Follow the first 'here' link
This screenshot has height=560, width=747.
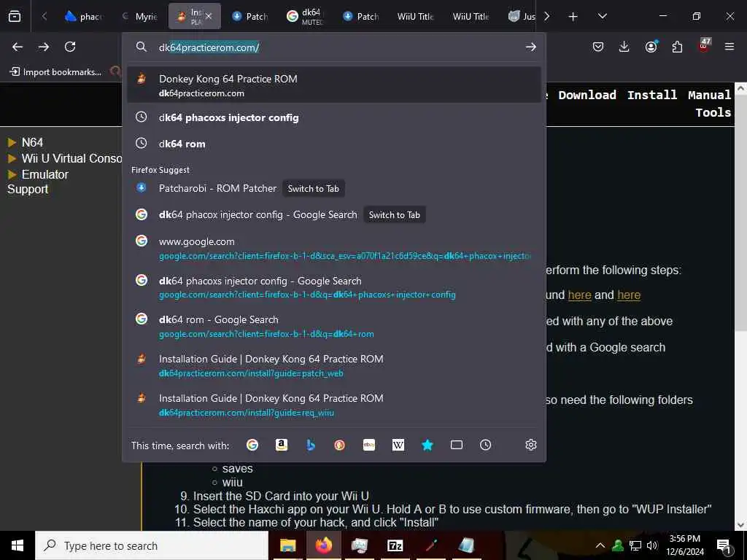coord(579,295)
